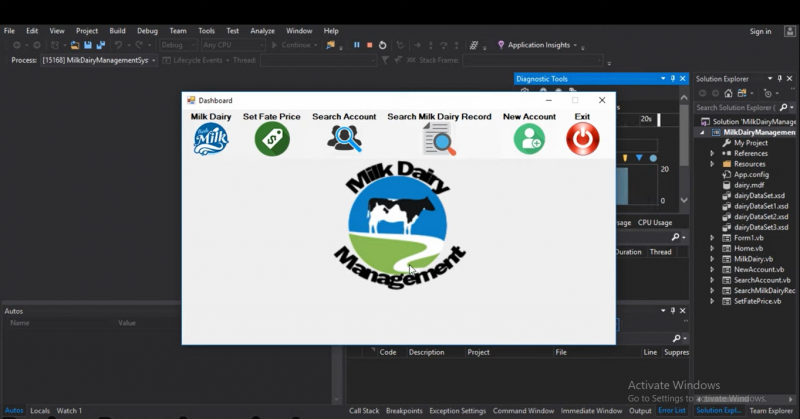Click the New Account green icon
800x419 pixels.
(529, 139)
